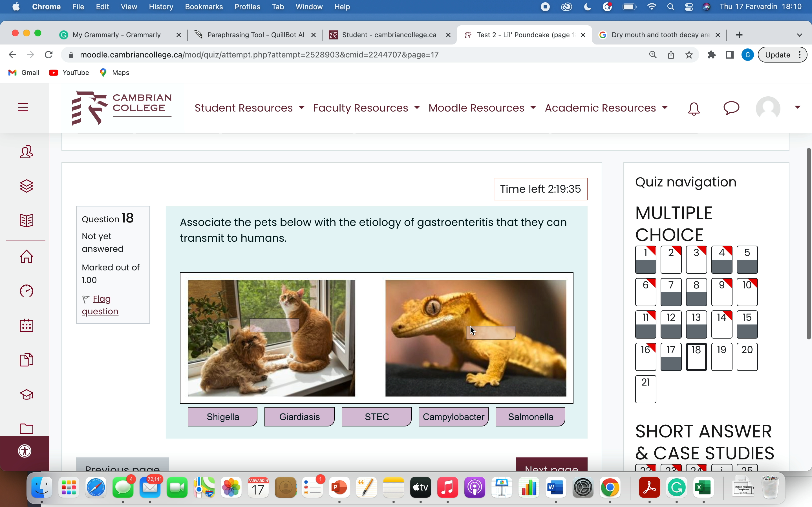Click the dashboard gauge sidebar icon
Viewport: 812px width, 507px height.
tap(27, 291)
